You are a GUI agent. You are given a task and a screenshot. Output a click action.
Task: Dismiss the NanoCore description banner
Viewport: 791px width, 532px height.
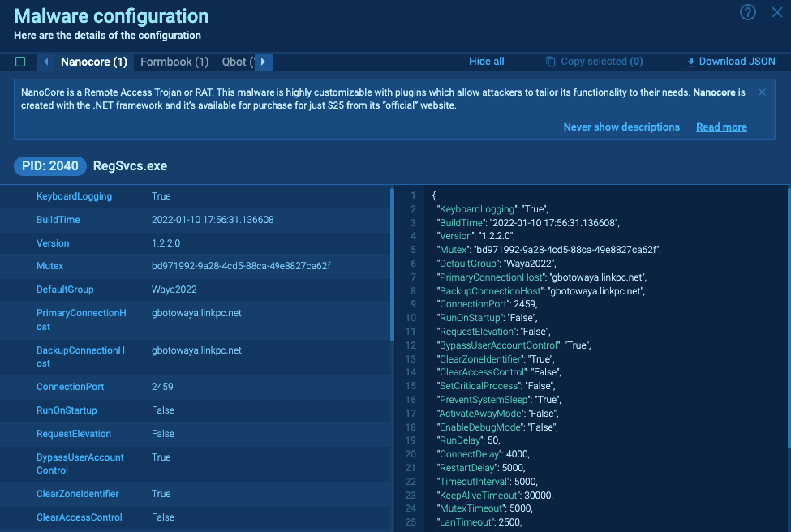point(762,92)
